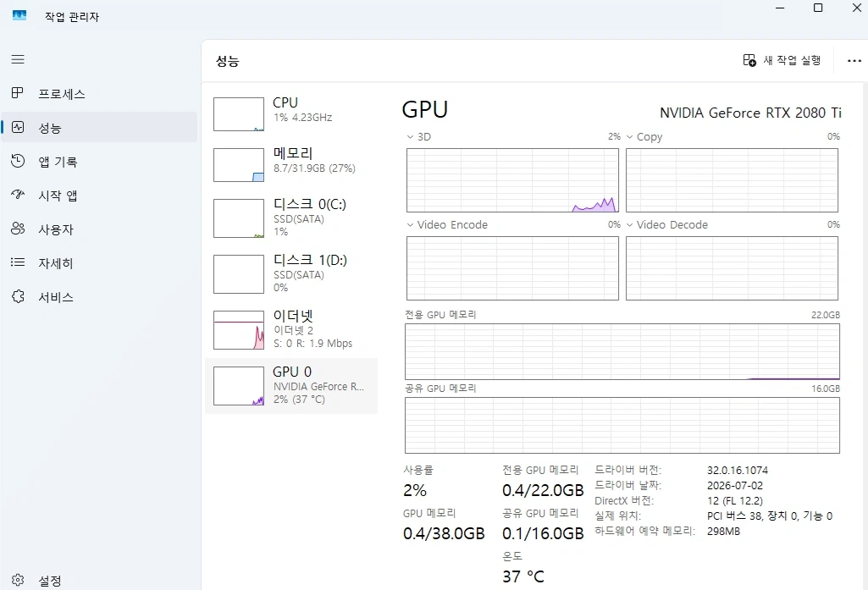This screenshot has width=868, height=590.
Task: Open 시작 앱 (Startup apps) icon
Action: pyautogui.click(x=18, y=195)
